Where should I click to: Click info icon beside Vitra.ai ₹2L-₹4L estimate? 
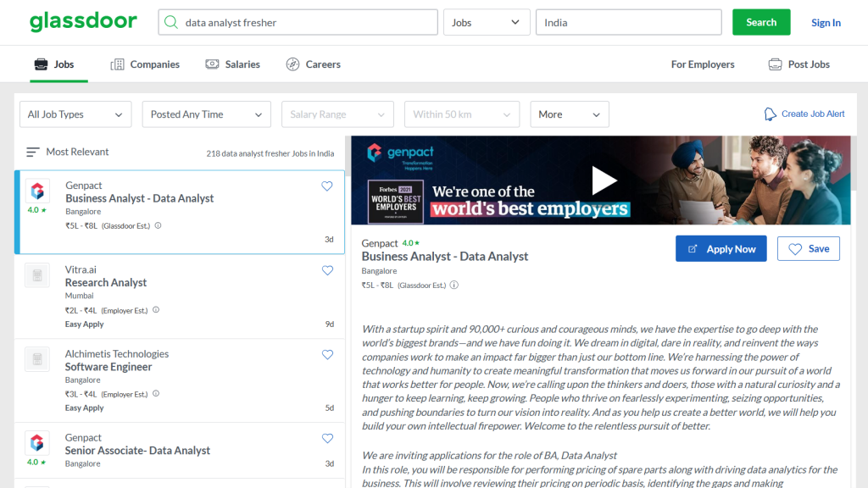[x=156, y=310]
